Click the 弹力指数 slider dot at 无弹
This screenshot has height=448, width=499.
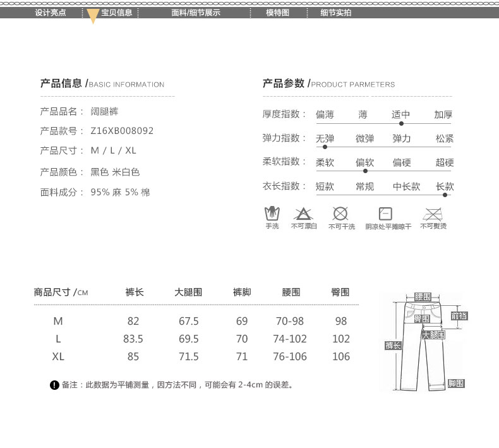pos(325,147)
